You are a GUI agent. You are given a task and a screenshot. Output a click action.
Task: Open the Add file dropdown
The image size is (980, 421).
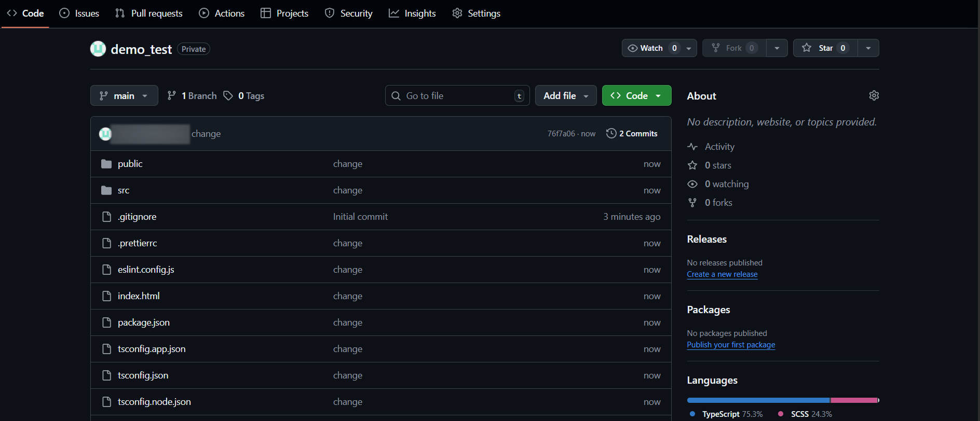click(x=565, y=95)
